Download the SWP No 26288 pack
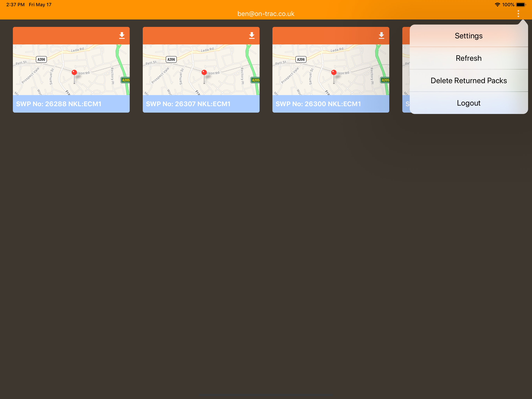The image size is (532, 399). tap(122, 35)
